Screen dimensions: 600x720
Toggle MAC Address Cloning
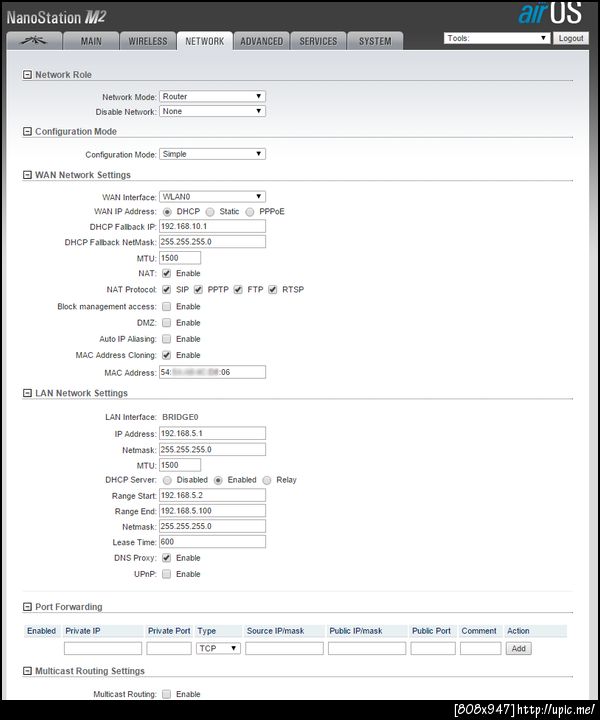click(167, 355)
